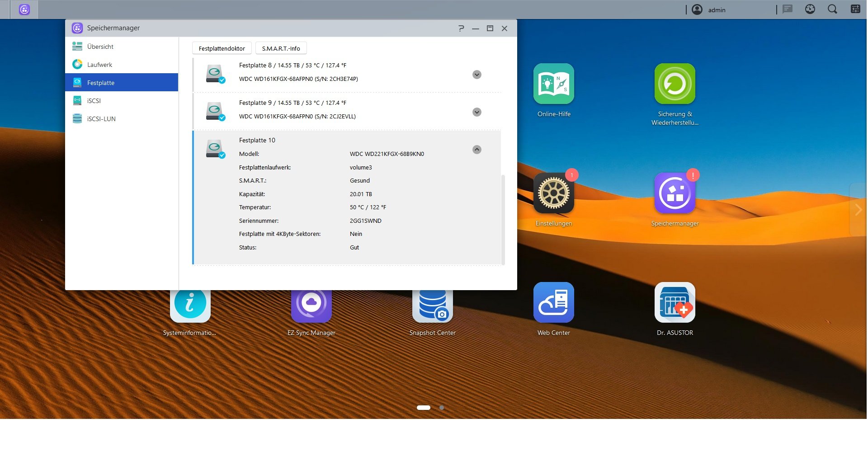868x470 pixels.
Task: Open Festplattendoktor
Action: pos(222,48)
